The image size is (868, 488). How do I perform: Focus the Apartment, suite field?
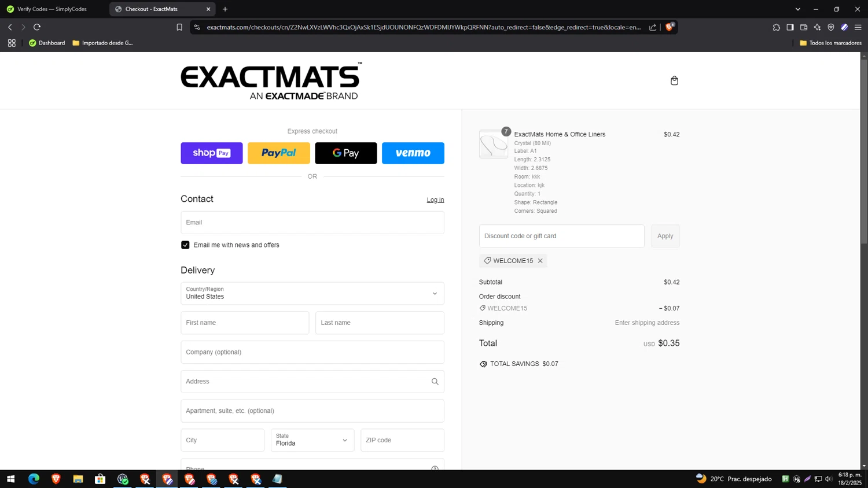(x=312, y=411)
